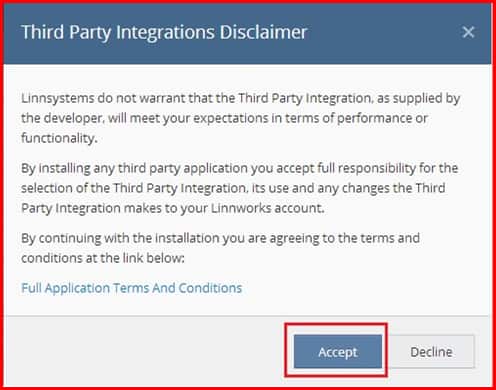The width and height of the screenshot is (496, 390).
Task: Click the blue dialog header bar
Action: pyautogui.click(x=247, y=34)
